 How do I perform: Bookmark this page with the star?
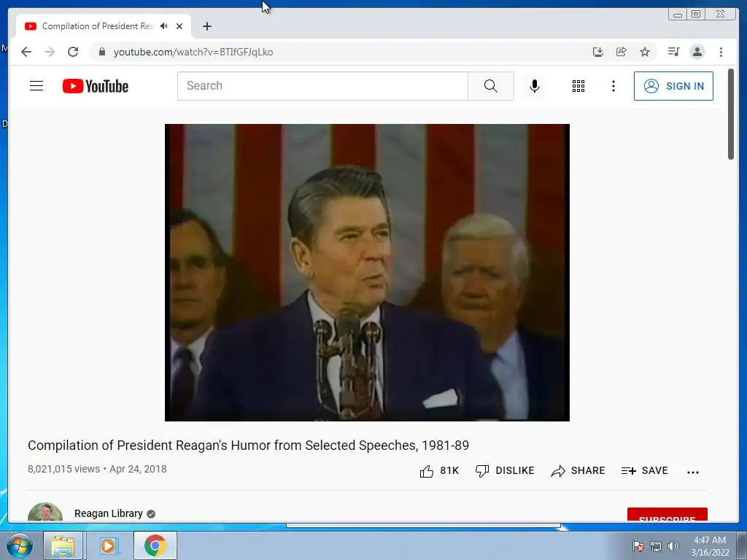645,52
